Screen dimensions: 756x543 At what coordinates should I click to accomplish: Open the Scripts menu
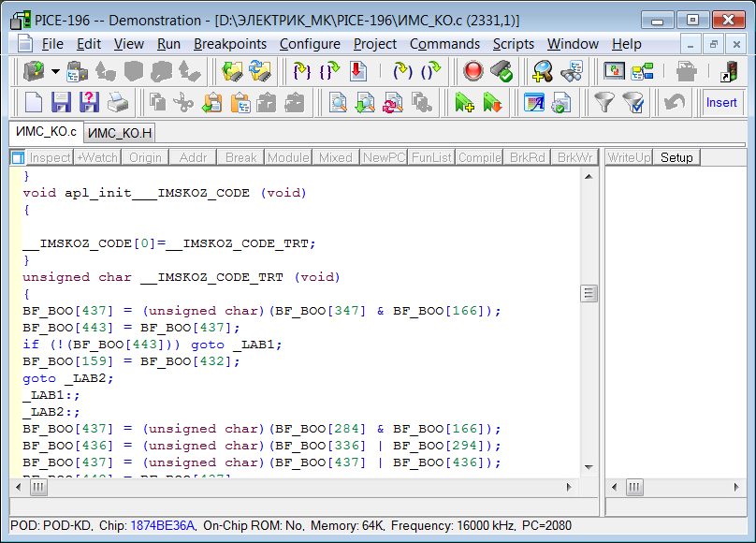pos(513,44)
